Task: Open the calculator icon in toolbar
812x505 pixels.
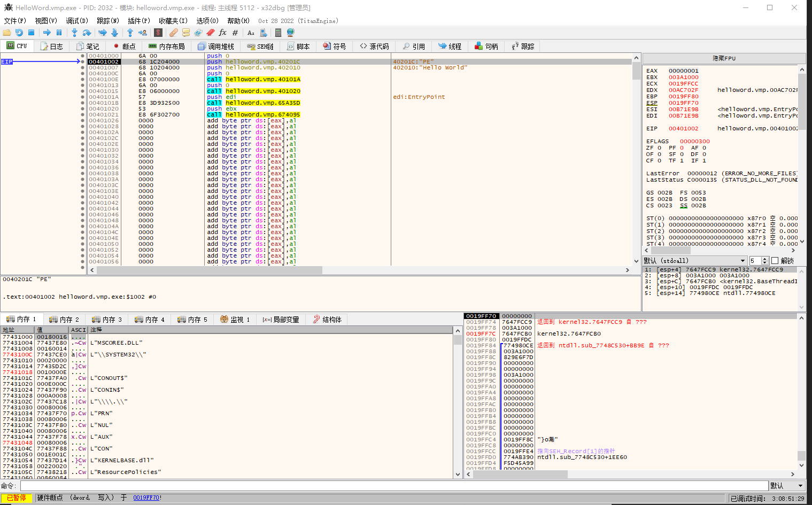Action: (x=278, y=33)
